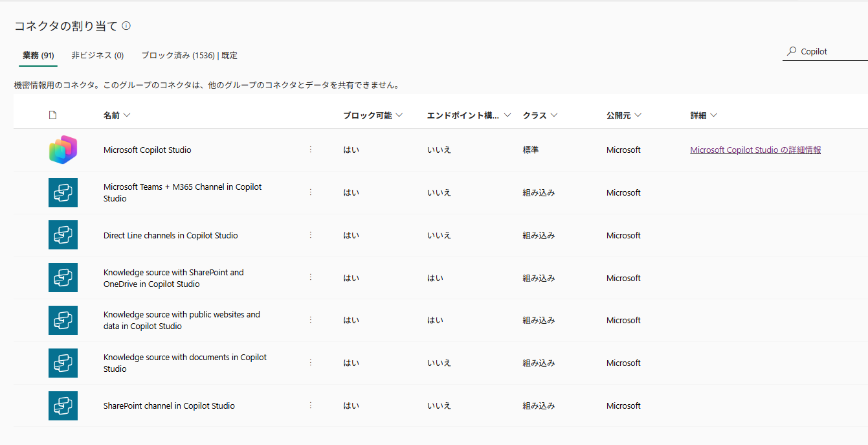Open more options for Direct Line channels row

310,235
